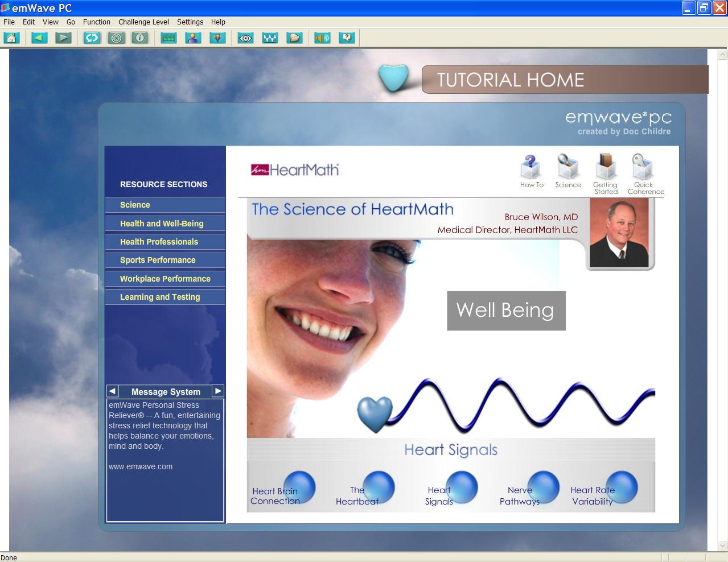Image resolution: width=728 pixels, height=562 pixels.
Task: Click the refresh arrows toolbar icon
Action: (92, 38)
